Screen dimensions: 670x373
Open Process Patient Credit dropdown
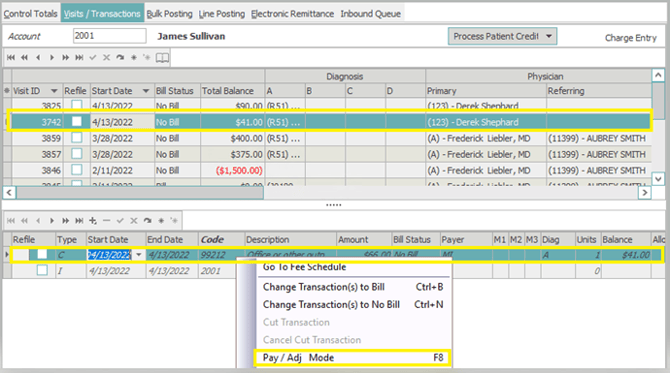point(502,36)
